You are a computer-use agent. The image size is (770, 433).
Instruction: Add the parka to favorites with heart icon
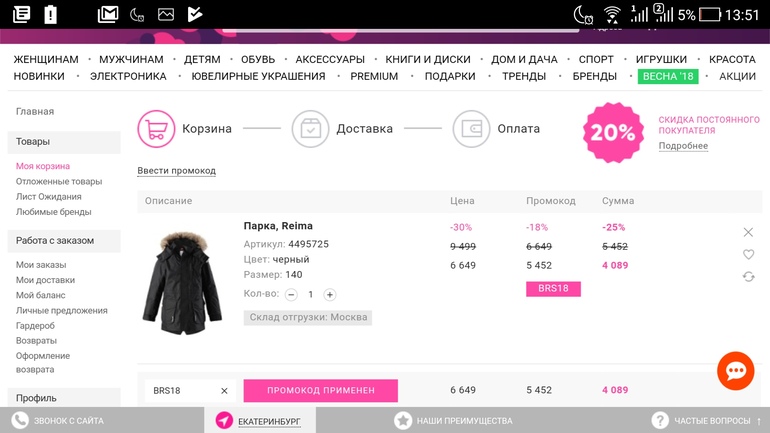tap(748, 254)
